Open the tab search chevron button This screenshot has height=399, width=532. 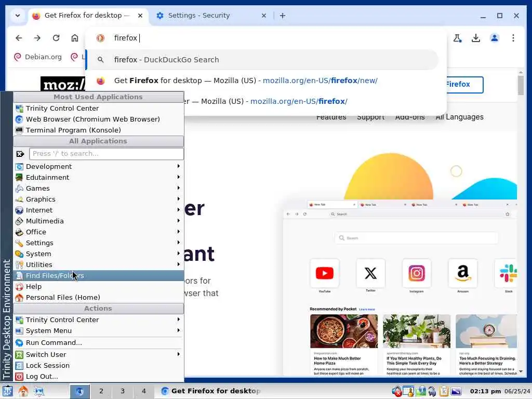[x=18, y=16]
